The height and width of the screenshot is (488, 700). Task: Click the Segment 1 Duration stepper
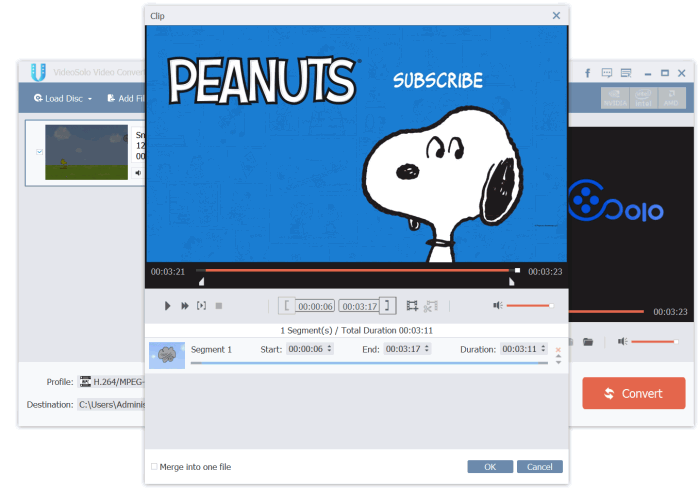click(543, 349)
